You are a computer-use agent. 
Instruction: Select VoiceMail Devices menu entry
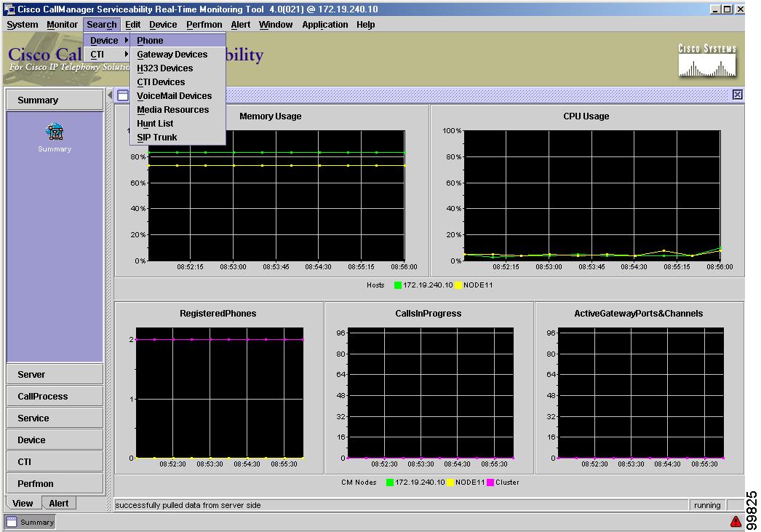pyautogui.click(x=178, y=96)
